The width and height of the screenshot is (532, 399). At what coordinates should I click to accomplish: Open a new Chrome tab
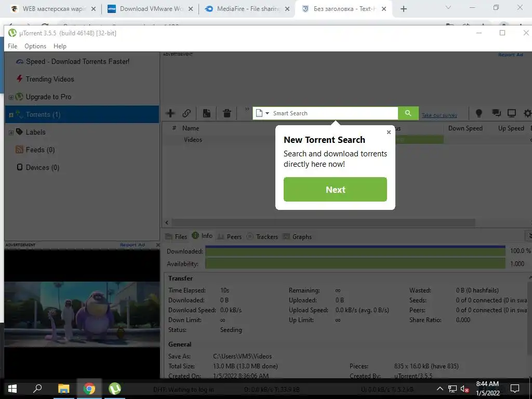403,9
